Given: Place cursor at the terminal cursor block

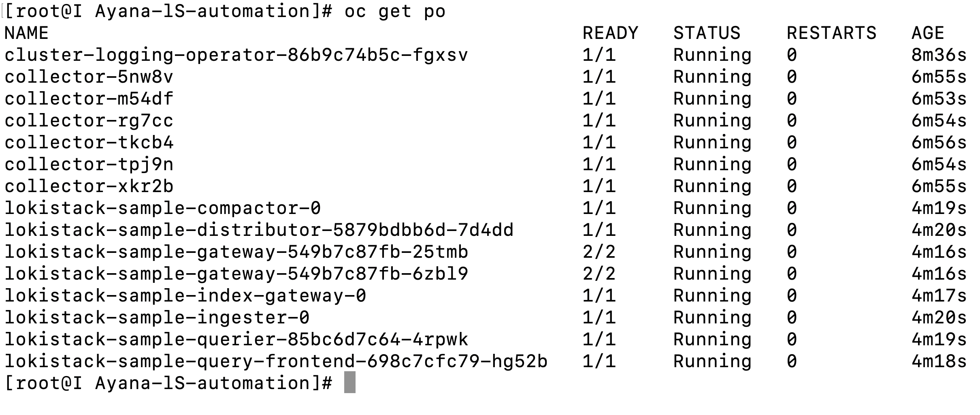Looking at the screenshot, I should point(349,383).
